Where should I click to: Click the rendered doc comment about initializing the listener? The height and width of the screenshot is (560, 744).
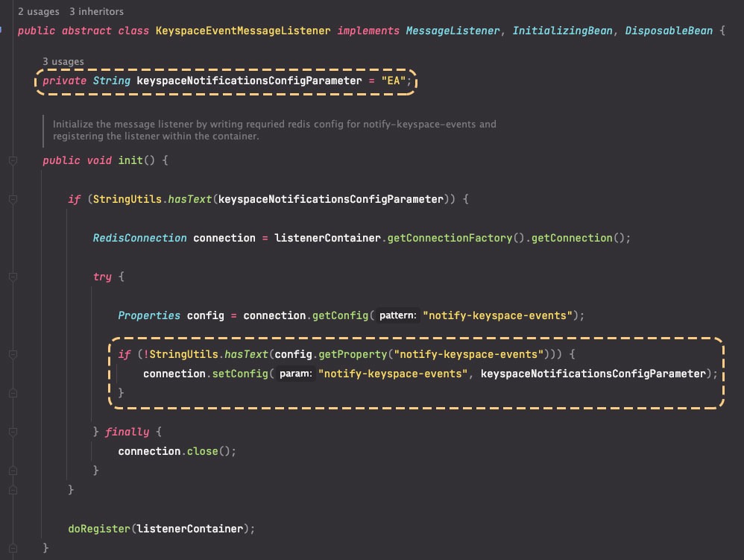click(274, 130)
